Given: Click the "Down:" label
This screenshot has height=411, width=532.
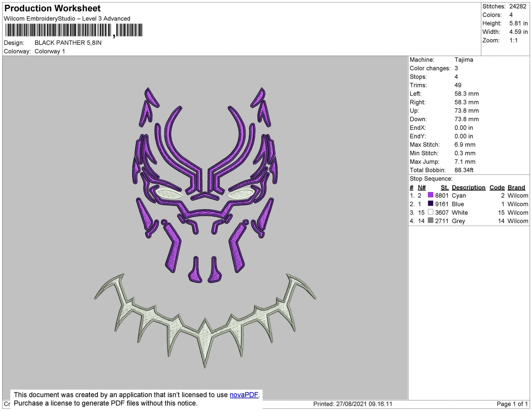Looking at the screenshot, I should (418, 119).
